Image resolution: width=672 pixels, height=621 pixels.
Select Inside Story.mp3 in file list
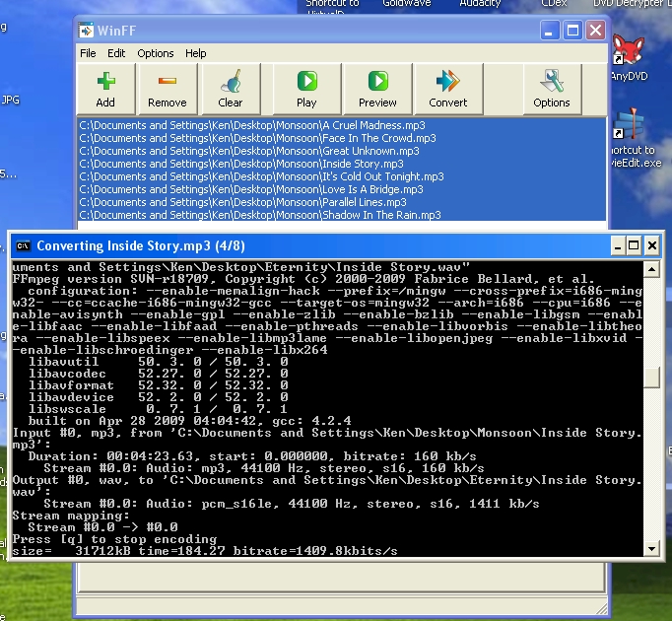(342, 164)
